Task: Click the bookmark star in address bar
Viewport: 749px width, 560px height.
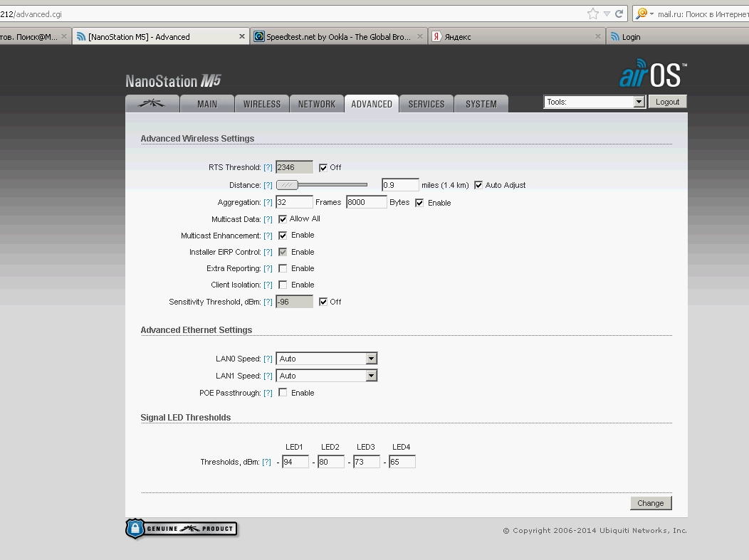Action: pos(593,14)
